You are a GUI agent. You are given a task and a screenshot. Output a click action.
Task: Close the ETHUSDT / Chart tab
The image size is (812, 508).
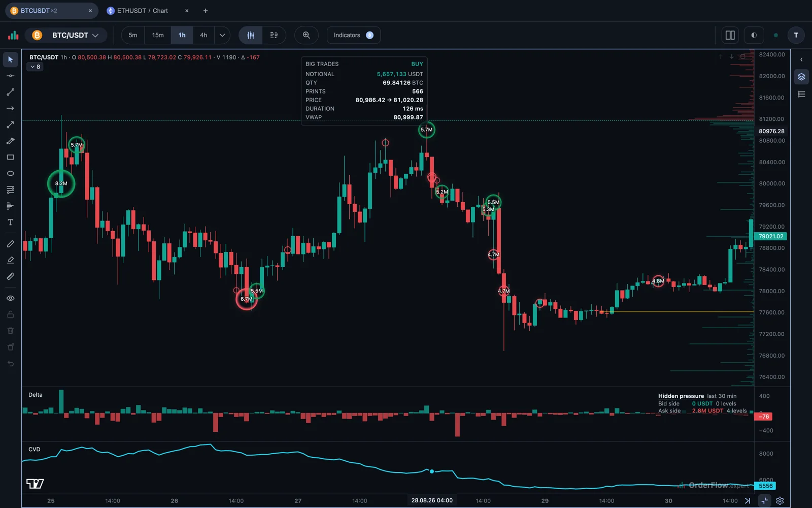pyautogui.click(x=187, y=11)
